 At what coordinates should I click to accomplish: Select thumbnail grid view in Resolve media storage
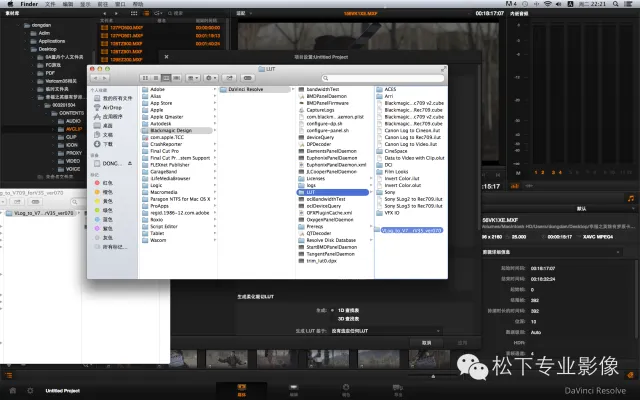[134, 13]
